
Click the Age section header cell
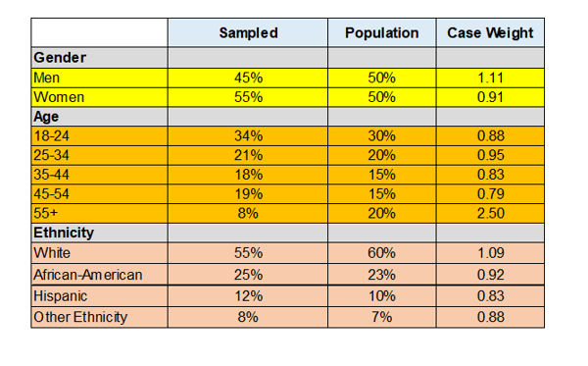coord(99,117)
